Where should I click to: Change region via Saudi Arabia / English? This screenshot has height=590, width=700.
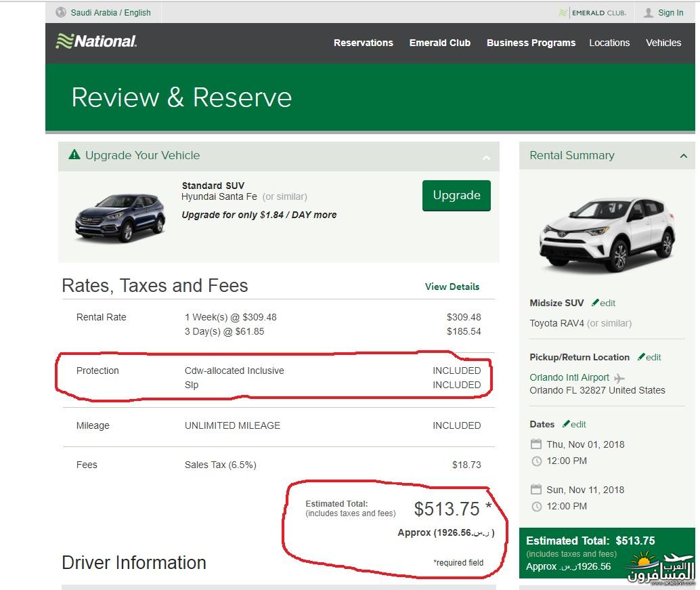tap(110, 12)
